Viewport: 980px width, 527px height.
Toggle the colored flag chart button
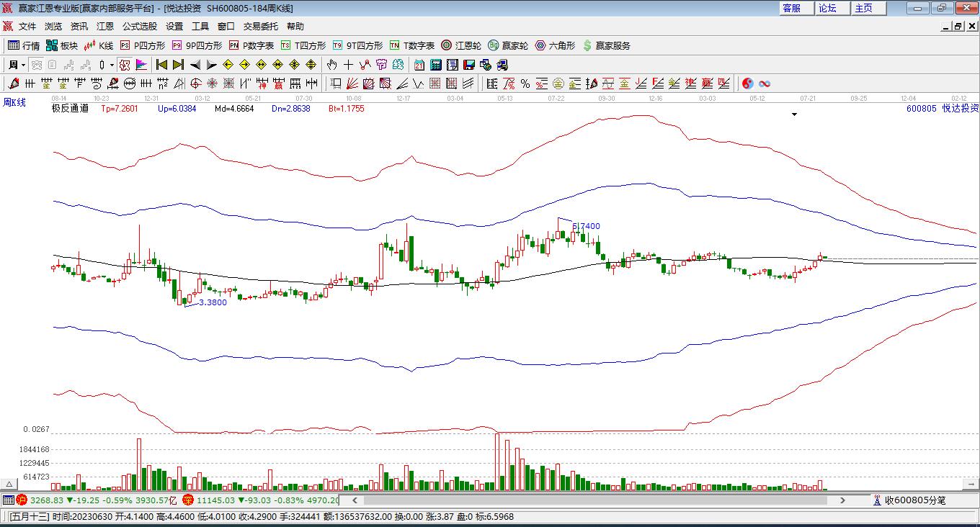click(141, 65)
